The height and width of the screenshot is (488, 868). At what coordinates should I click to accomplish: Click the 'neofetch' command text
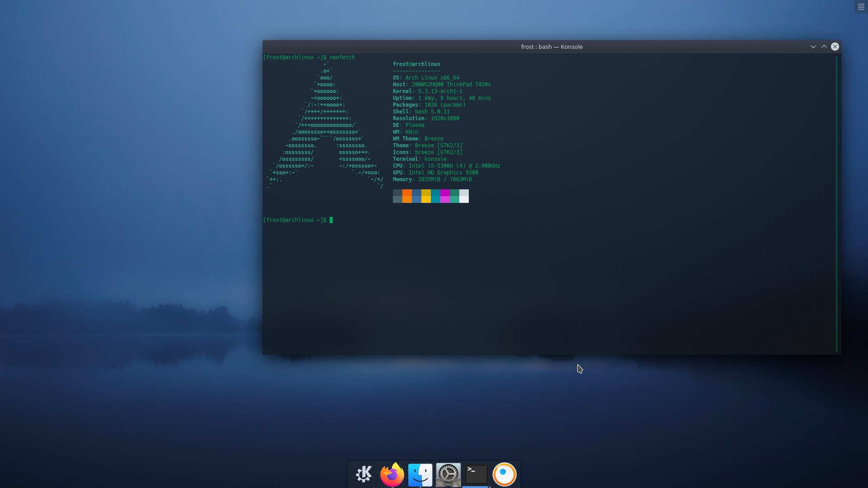pos(342,57)
